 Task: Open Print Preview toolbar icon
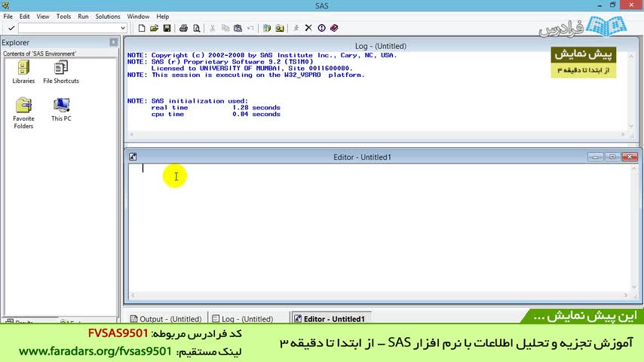(x=197, y=28)
